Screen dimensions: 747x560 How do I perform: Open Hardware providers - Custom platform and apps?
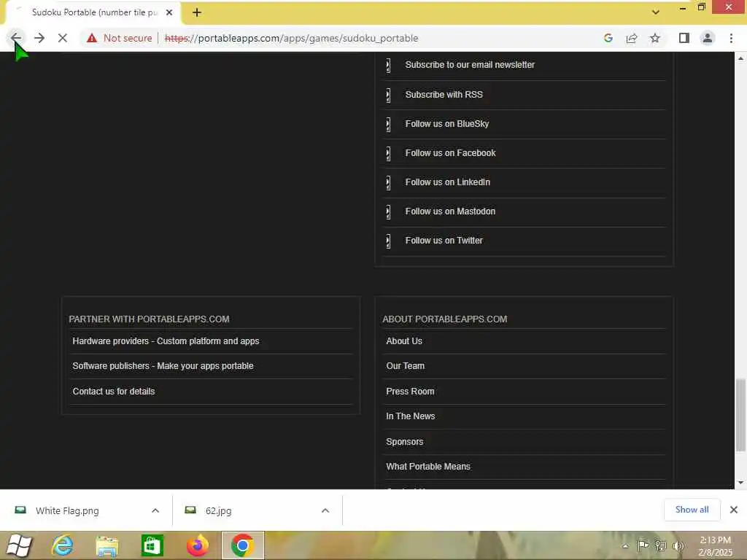(x=166, y=341)
